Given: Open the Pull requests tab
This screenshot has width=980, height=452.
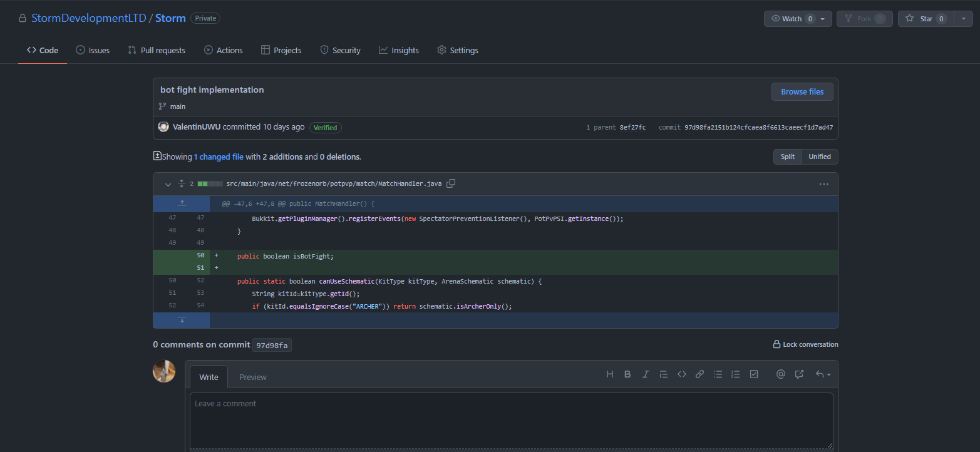Looking at the screenshot, I should 157,50.
